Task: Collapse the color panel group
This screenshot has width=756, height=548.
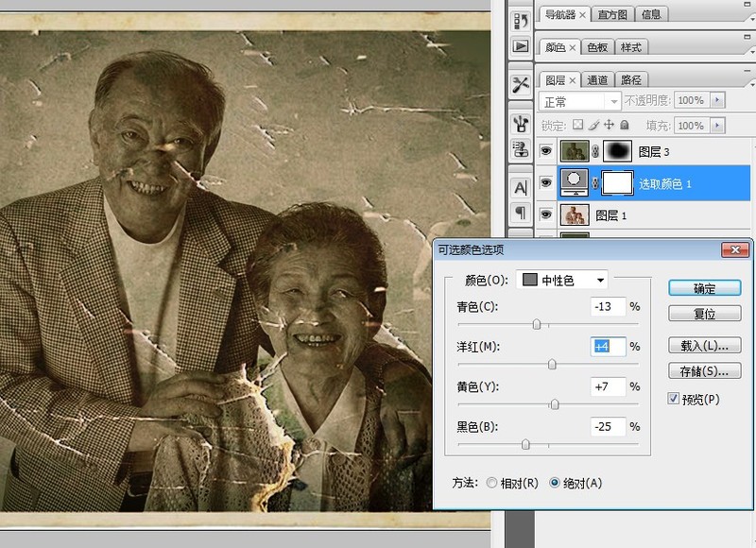Action: [747, 37]
